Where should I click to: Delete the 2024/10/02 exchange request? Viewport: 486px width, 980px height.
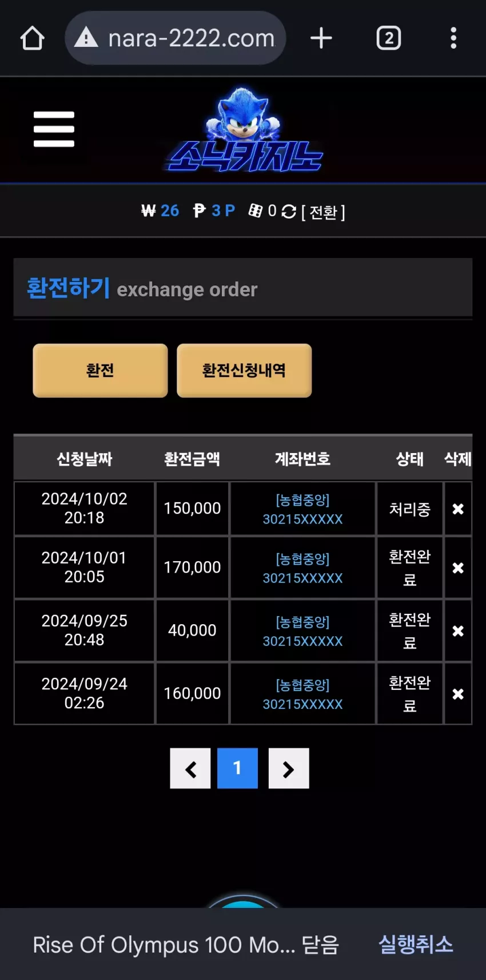[x=458, y=509]
